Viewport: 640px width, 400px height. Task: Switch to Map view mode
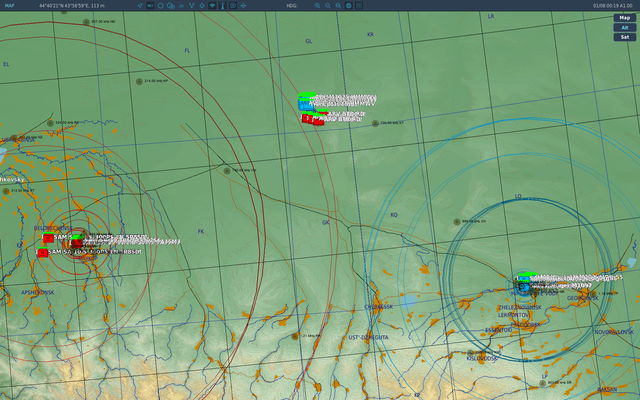click(x=624, y=18)
